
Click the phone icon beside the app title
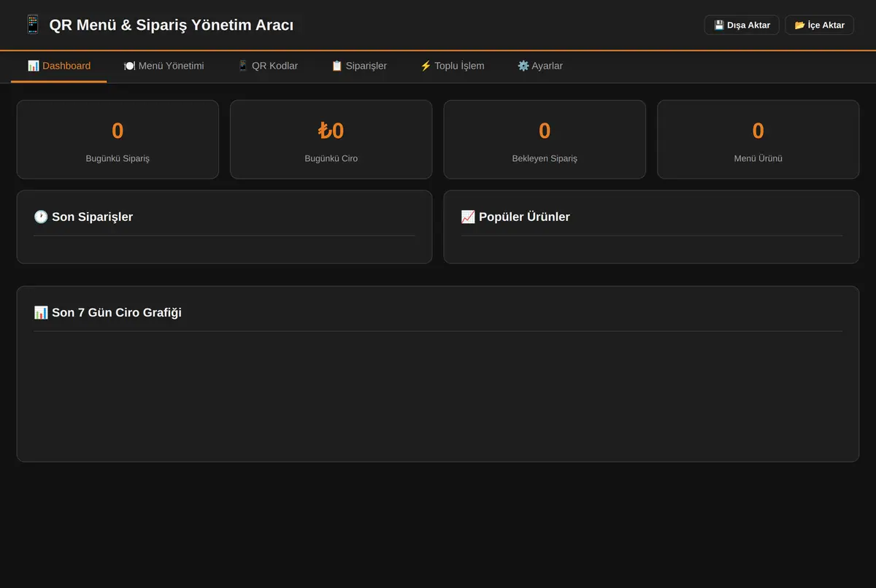[x=33, y=25]
